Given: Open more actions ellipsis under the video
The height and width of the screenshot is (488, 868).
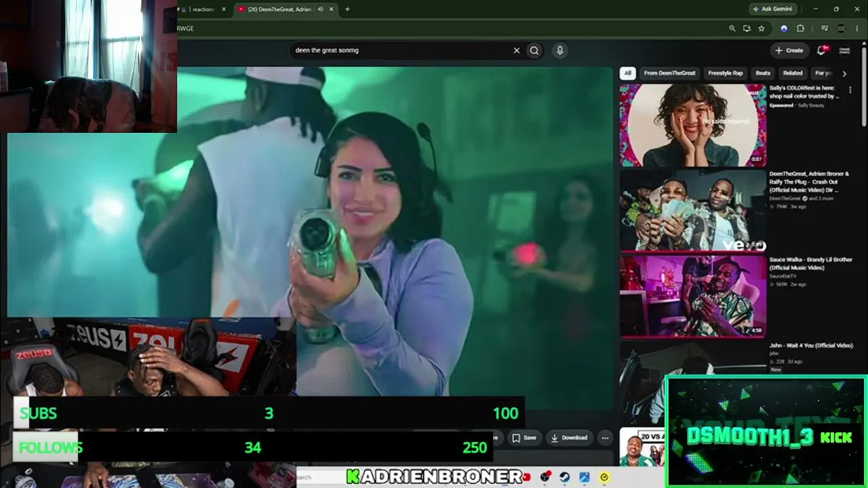Looking at the screenshot, I should [x=605, y=438].
